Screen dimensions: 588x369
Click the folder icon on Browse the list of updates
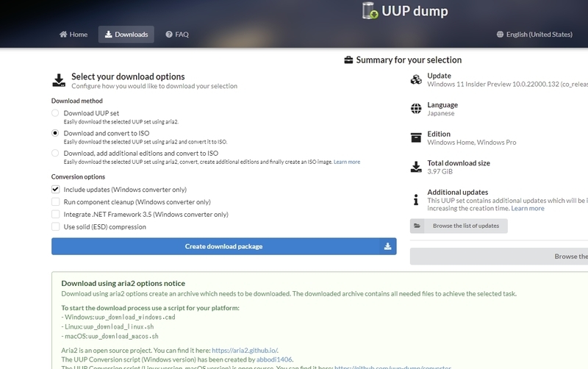(417, 226)
